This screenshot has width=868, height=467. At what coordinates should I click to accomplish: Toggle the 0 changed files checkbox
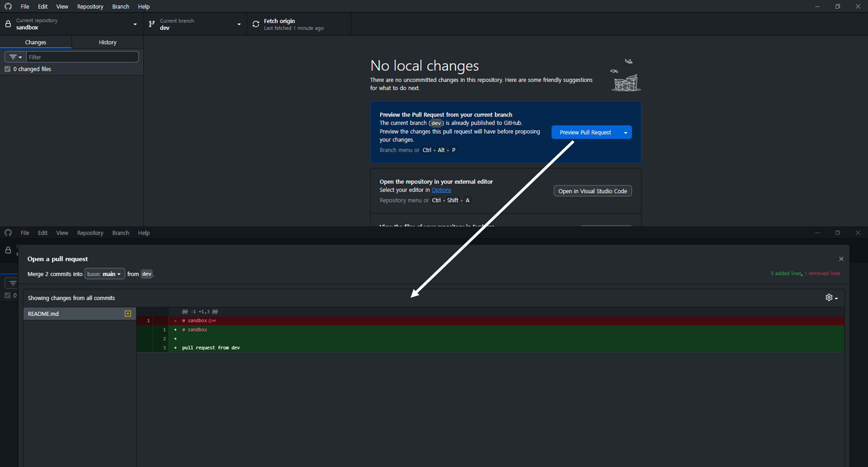[x=7, y=69]
